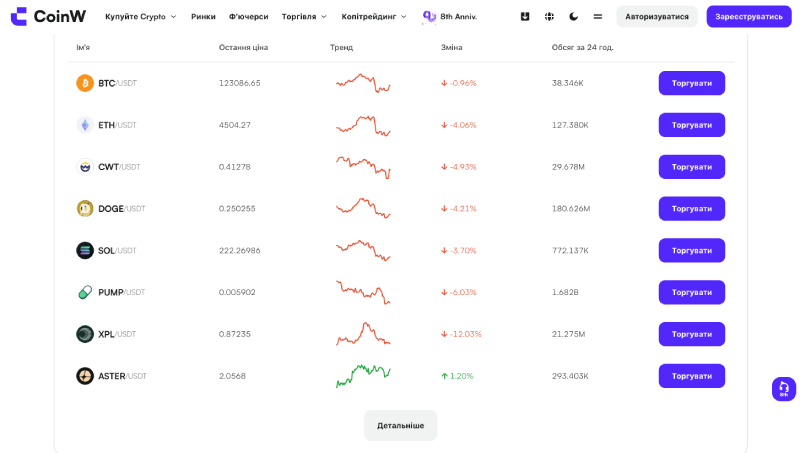Screen dimensions: 800x453
Task: Expand the Торгівля dropdown menu
Action: coord(304,17)
